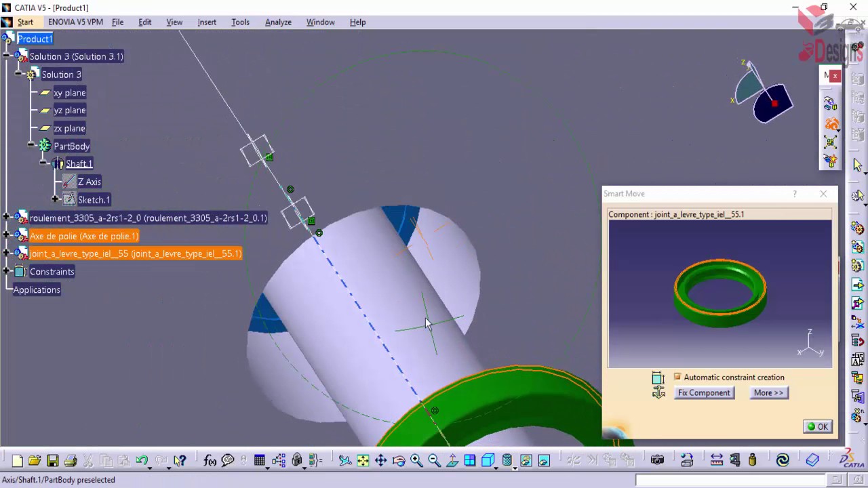Click the Smart Move icon in the floating toolbar
The height and width of the screenshot is (488, 868).
coord(831,124)
